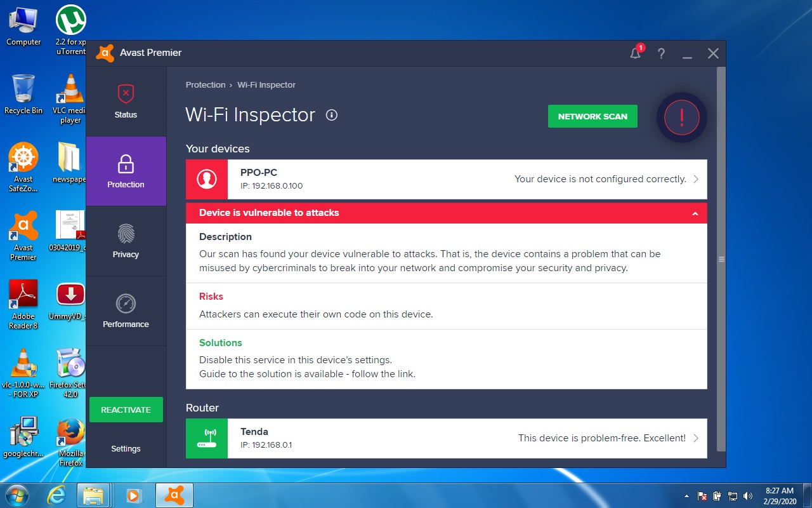The width and height of the screenshot is (812, 508).
Task: Expand PPO-PC device details arrow
Action: (x=696, y=179)
